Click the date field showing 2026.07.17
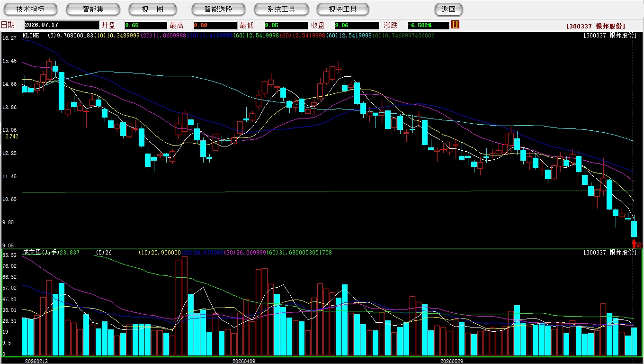Viewport: 644px width, 364px height. click(x=61, y=25)
